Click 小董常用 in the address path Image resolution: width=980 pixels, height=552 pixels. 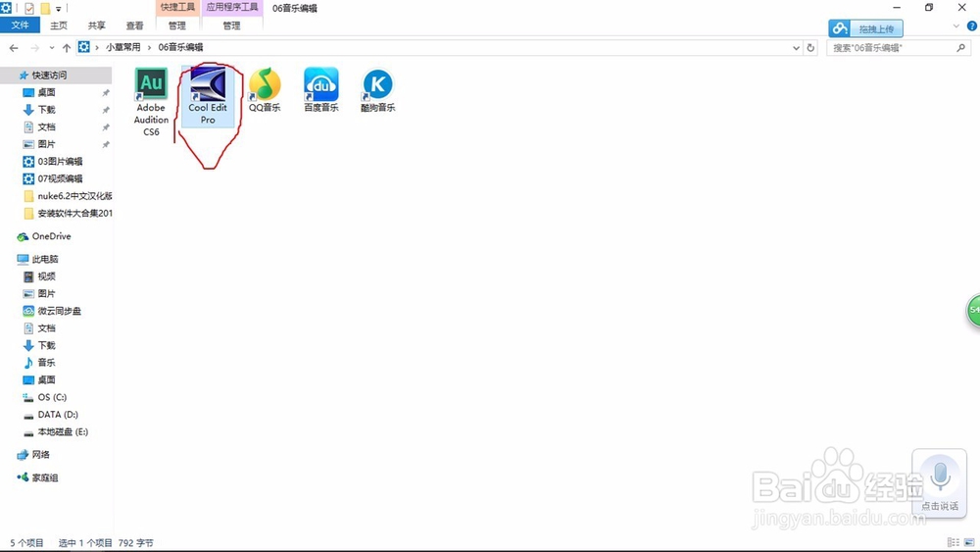pyautogui.click(x=123, y=47)
